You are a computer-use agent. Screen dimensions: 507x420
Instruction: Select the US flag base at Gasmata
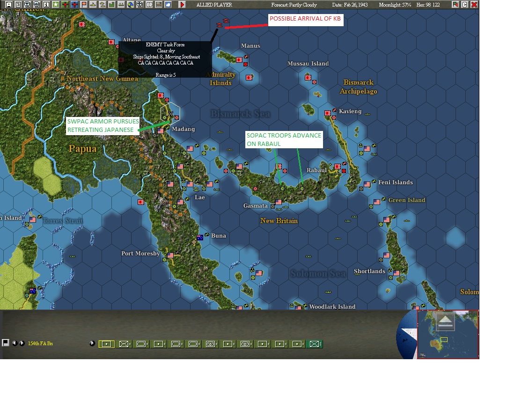(x=279, y=202)
